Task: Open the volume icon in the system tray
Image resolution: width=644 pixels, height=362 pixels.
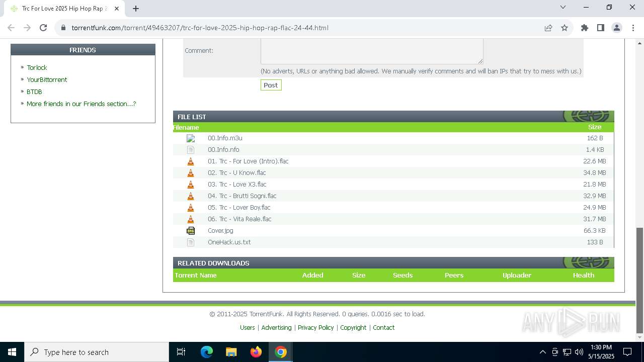Action: coord(579,352)
